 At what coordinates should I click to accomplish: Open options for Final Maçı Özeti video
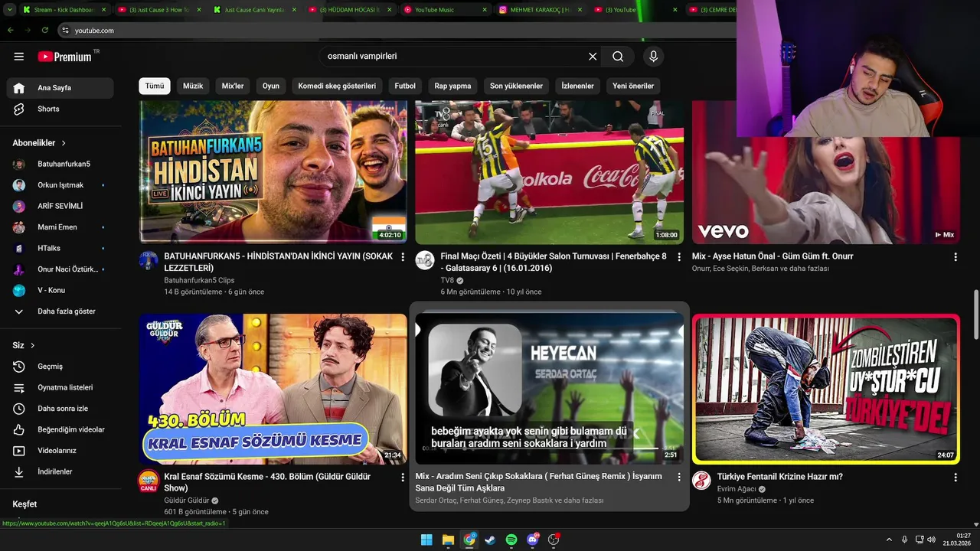tap(678, 257)
